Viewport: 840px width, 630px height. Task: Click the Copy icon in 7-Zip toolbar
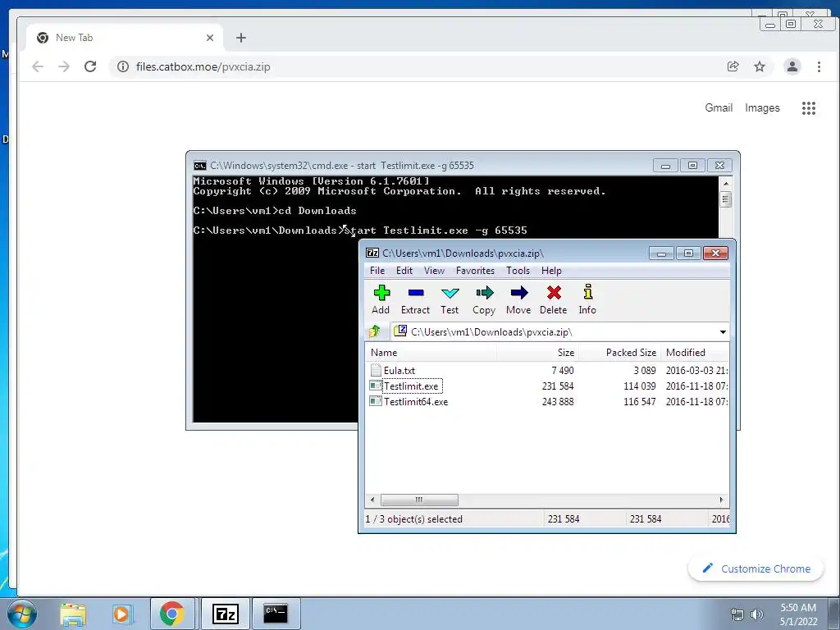tap(484, 293)
